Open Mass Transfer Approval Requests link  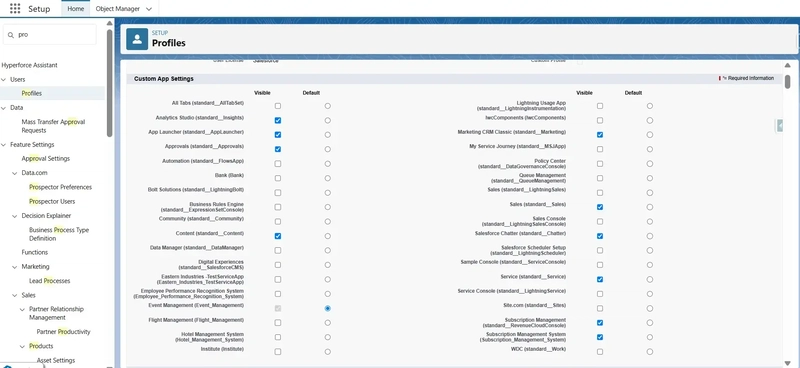(53, 126)
